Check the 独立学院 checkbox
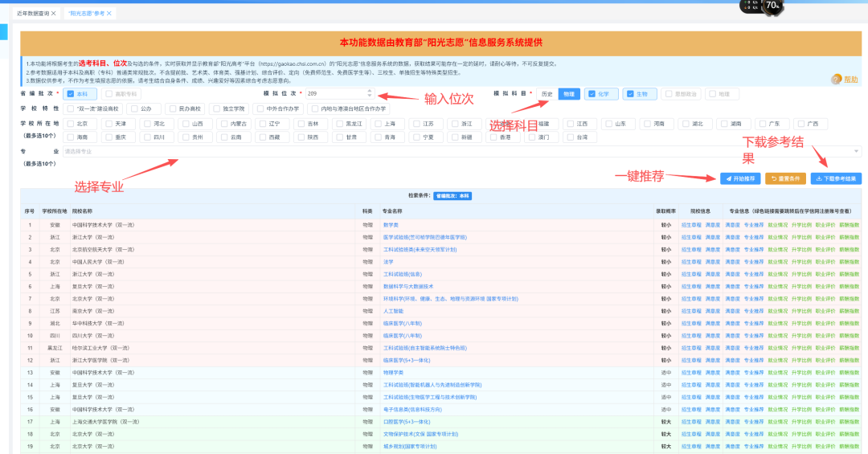Screen dimensions: 868x454 216,108
